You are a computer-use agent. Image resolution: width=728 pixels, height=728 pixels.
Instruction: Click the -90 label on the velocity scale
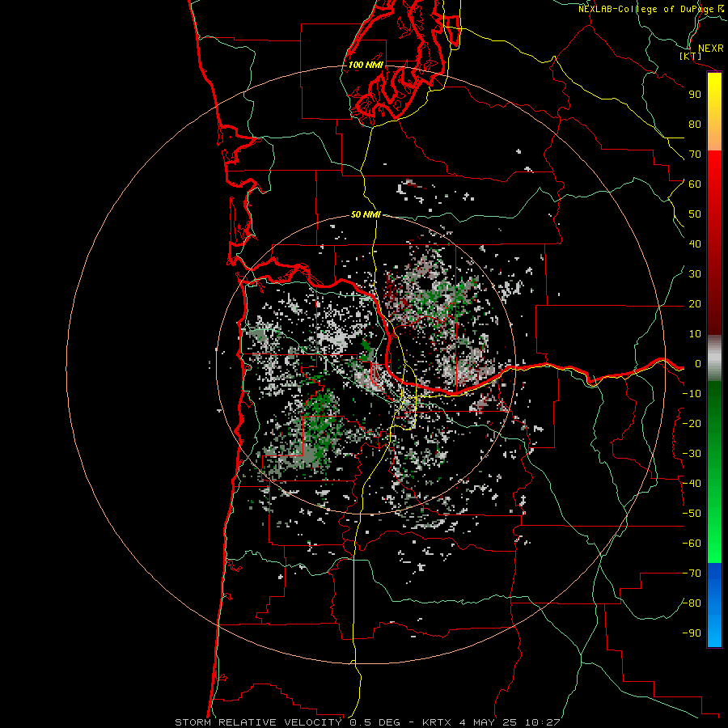[x=692, y=633]
